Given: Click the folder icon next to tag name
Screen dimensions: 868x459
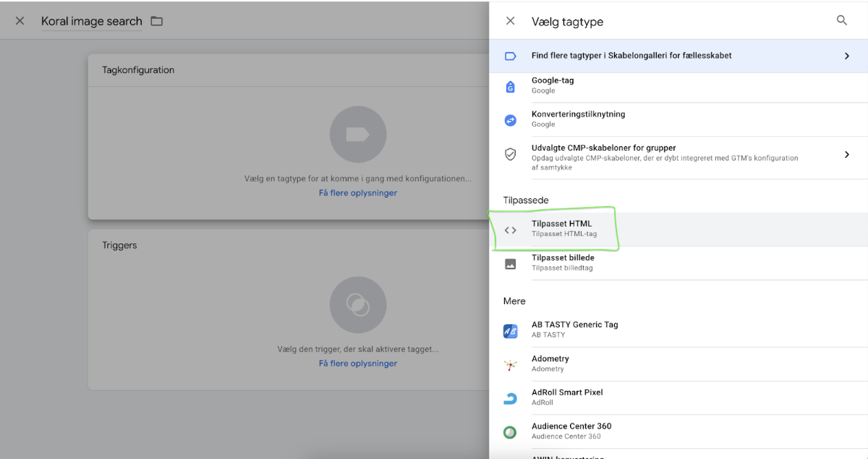Looking at the screenshot, I should [156, 21].
